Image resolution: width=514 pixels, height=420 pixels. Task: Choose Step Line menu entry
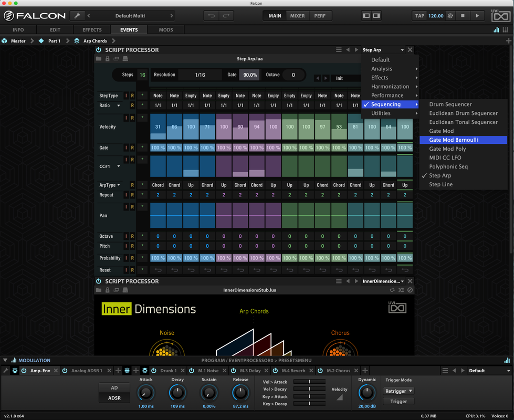coord(463,184)
